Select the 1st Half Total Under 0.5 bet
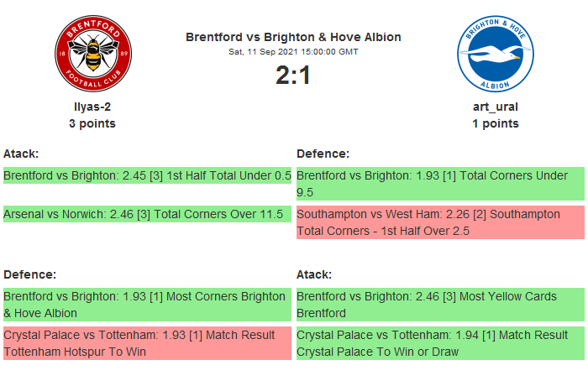Screen dimensions: 588x386 147,175
